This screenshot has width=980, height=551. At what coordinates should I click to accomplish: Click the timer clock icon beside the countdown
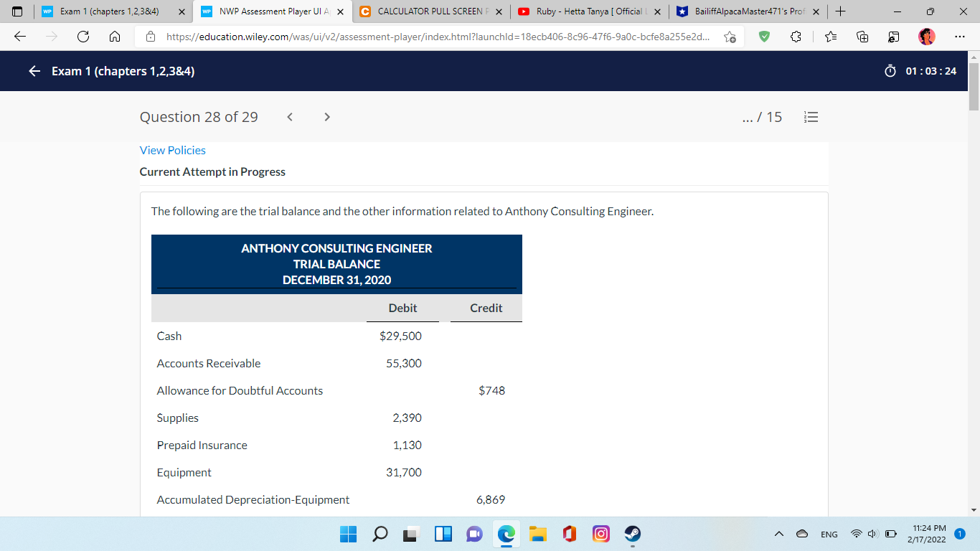pyautogui.click(x=890, y=71)
